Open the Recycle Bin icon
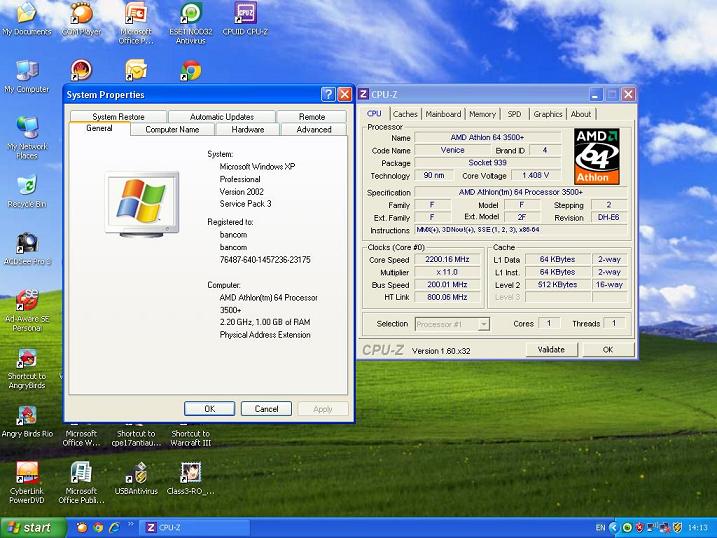Screen dimensions: 717x538 pos(26,187)
